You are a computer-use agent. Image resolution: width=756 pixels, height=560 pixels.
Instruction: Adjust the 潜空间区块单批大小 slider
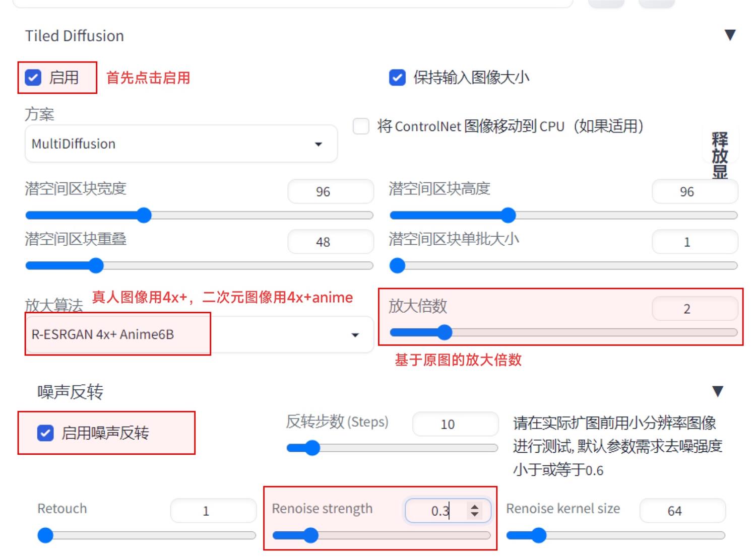coord(563,266)
